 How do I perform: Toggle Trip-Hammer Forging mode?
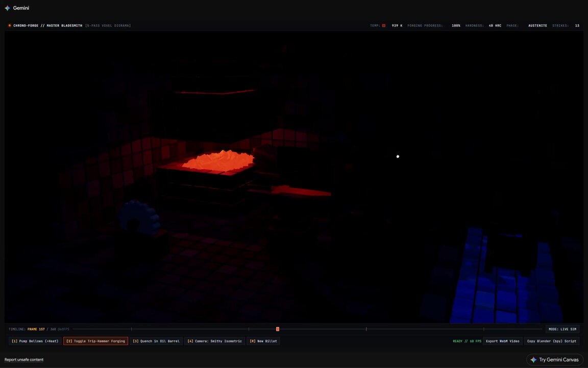click(x=95, y=341)
